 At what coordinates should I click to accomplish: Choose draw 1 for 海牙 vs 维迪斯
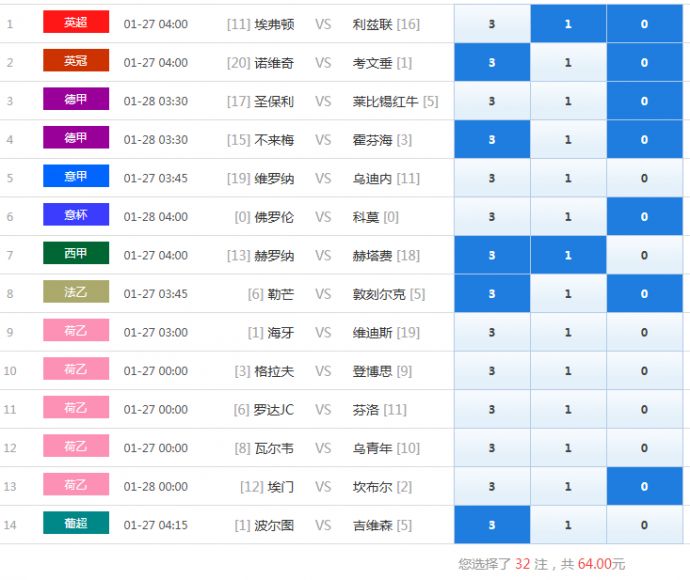[x=568, y=332]
